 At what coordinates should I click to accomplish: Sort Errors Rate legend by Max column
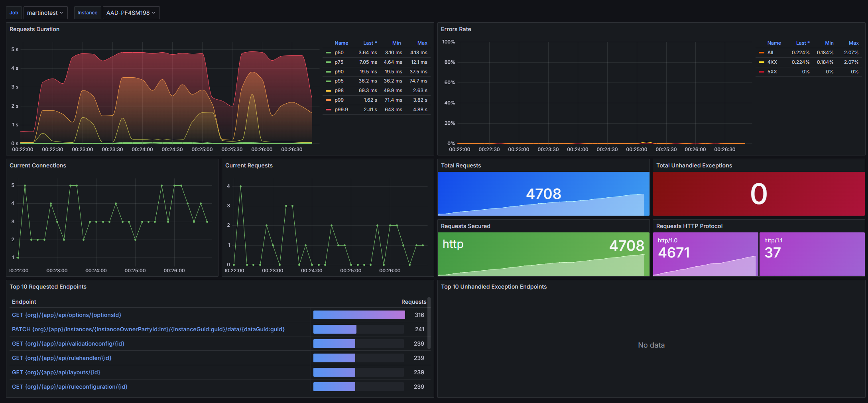(853, 43)
